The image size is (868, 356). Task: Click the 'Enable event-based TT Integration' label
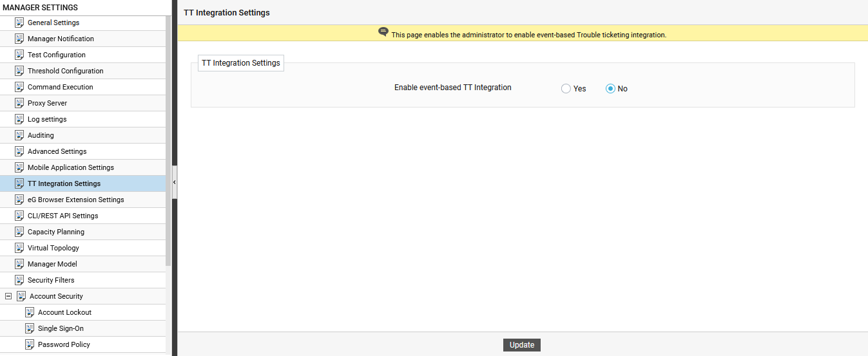tap(453, 88)
